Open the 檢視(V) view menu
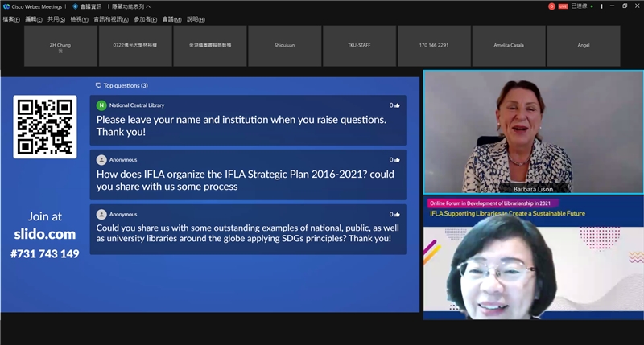The width and height of the screenshot is (644, 345). tap(79, 19)
